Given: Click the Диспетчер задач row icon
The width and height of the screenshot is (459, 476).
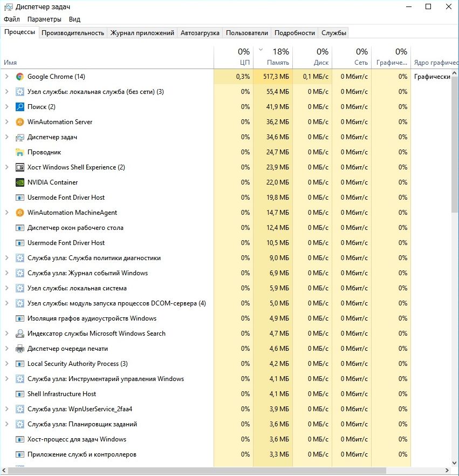Looking at the screenshot, I should (20, 137).
